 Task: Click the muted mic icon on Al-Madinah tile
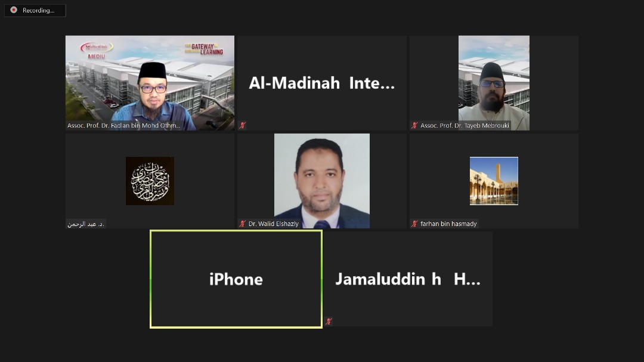(243, 125)
